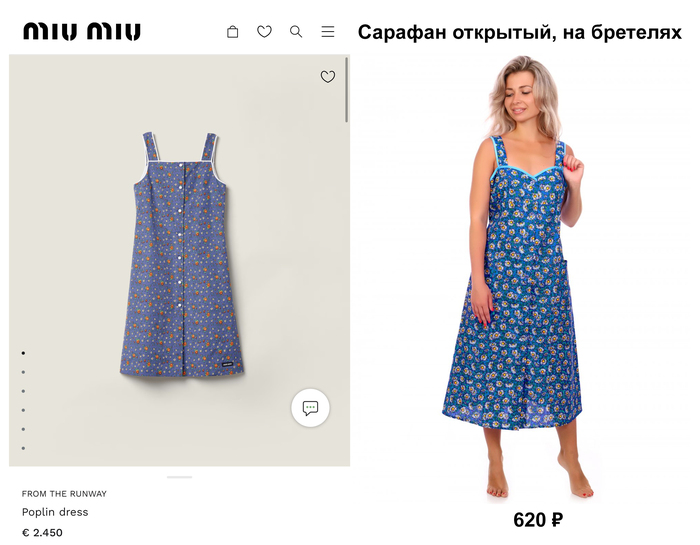Go to the Miu Miu logo homepage
Image resolution: width=700 pixels, height=545 pixels.
pos(82,32)
